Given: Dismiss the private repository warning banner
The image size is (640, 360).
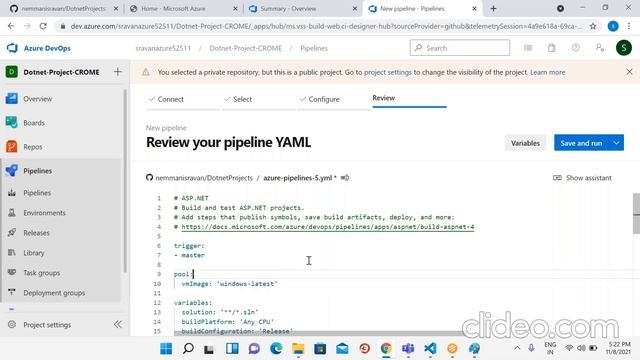Looking at the screenshot, I should tap(629, 72).
